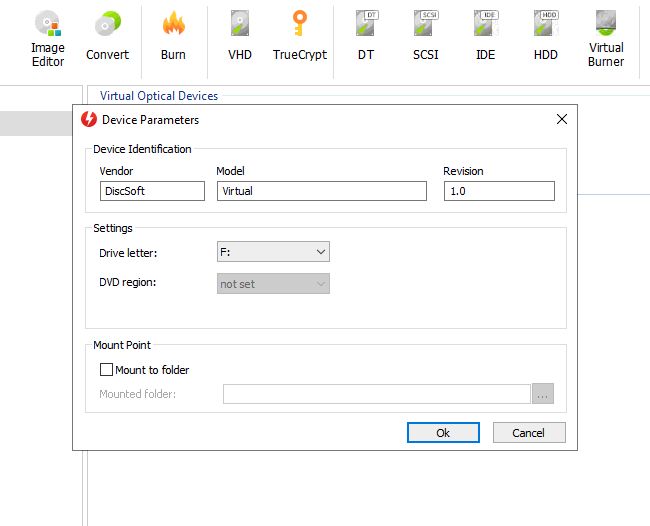Click the Model field containing Virtual
Image resolution: width=650 pixels, height=526 pixels.
click(322, 191)
